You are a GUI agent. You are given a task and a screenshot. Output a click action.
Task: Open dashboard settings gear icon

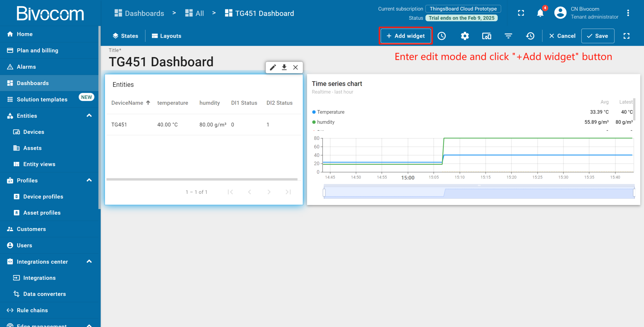(x=465, y=36)
